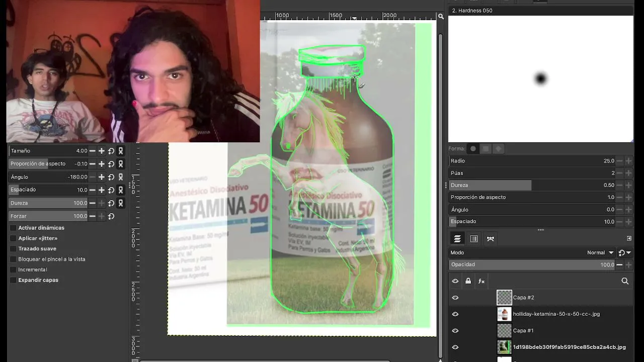This screenshot has height=362, width=644.
Task: Enable Incremental checkbox
Action: 13,270
